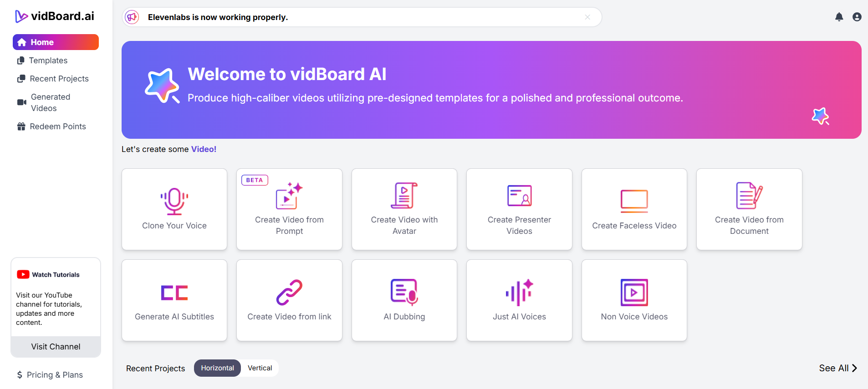Viewport: 868px width, 389px height.
Task: Select the Horizontal orientation toggle
Action: tap(217, 368)
